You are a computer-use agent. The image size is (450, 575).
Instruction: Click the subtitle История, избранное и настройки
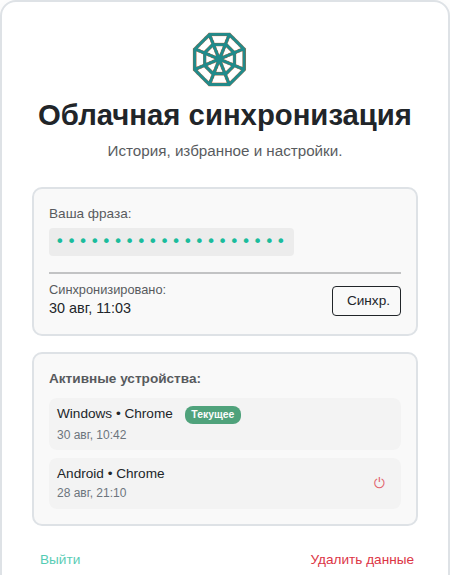(225, 151)
